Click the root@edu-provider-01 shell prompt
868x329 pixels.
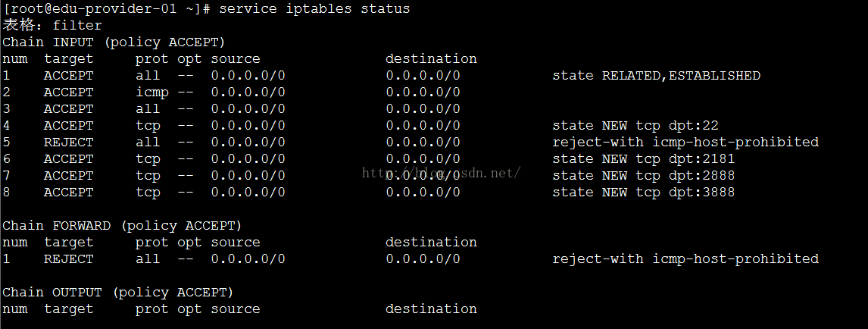[x=98, y=9]
